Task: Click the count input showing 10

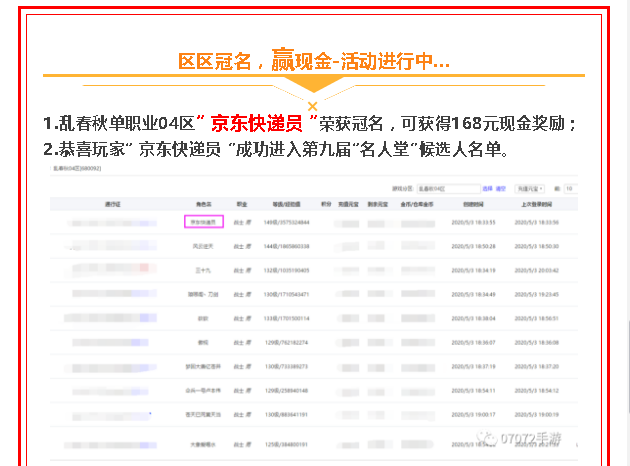Action: coord(571,189)
